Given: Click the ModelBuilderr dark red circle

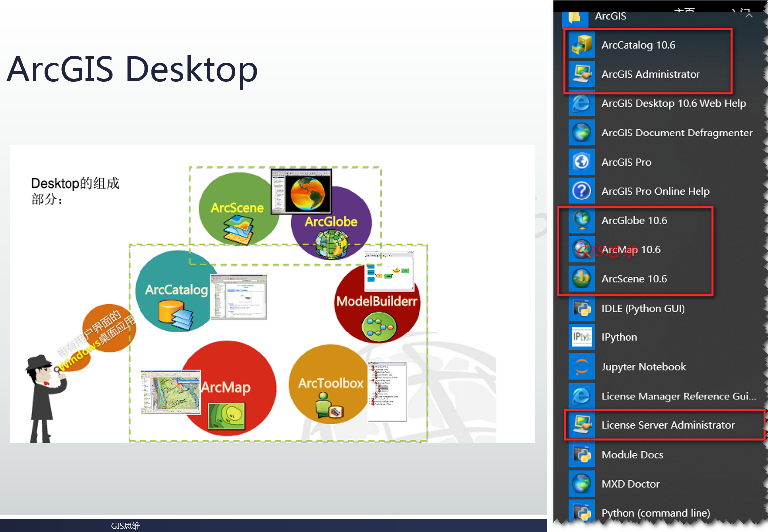Looking at the screenshot, I should pos(377,303).
